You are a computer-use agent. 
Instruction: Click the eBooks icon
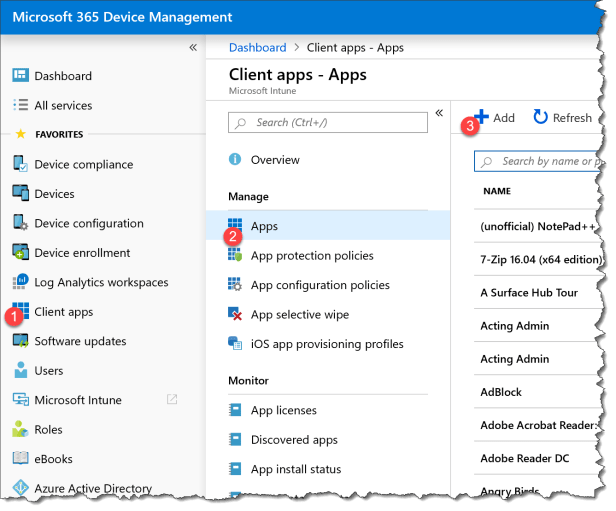pyautogui.click(x=20, y=458)
